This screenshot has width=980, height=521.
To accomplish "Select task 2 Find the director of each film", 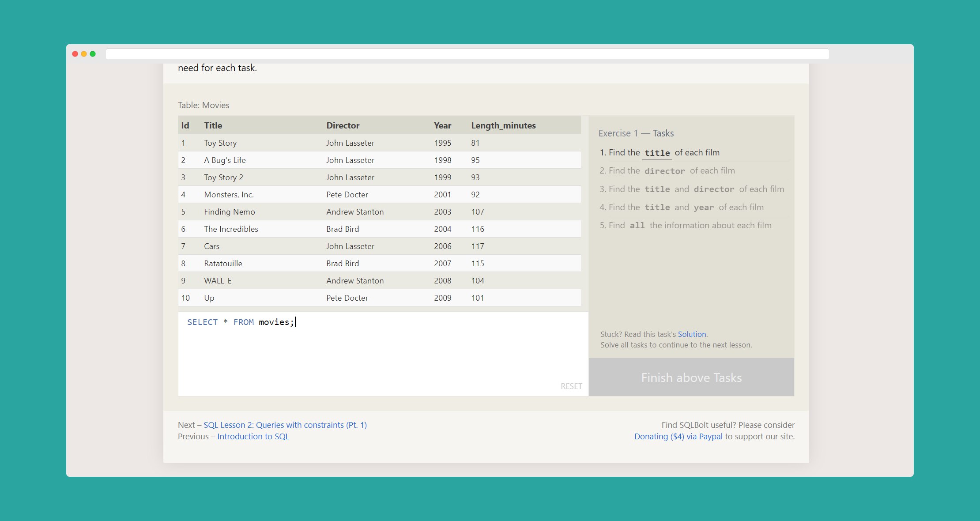I will tap(667, 170).
